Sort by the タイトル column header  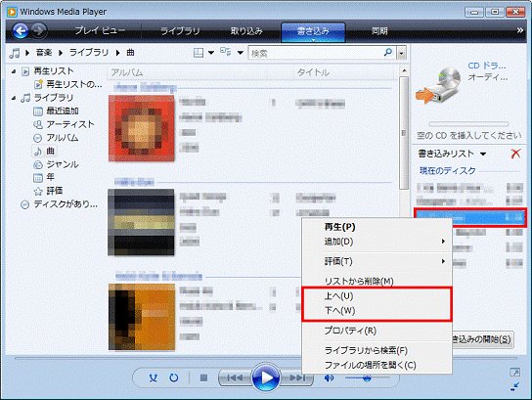point(344,72)
